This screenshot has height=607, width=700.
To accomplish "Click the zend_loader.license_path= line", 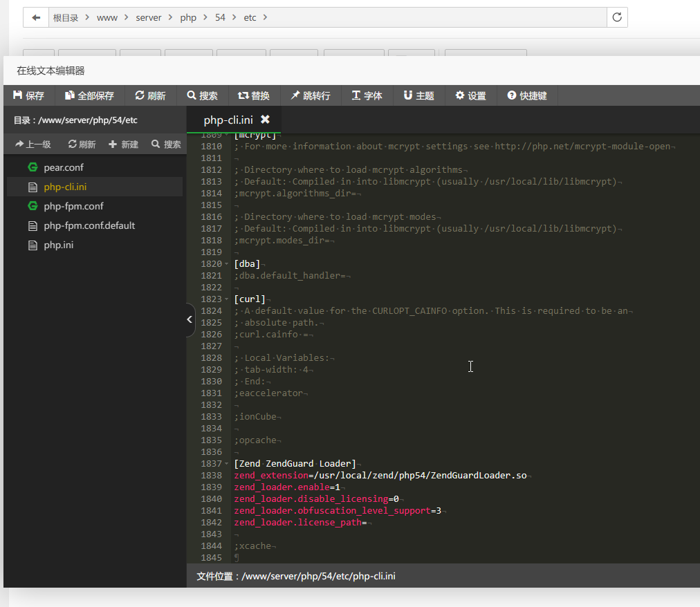I will (300, 523).
